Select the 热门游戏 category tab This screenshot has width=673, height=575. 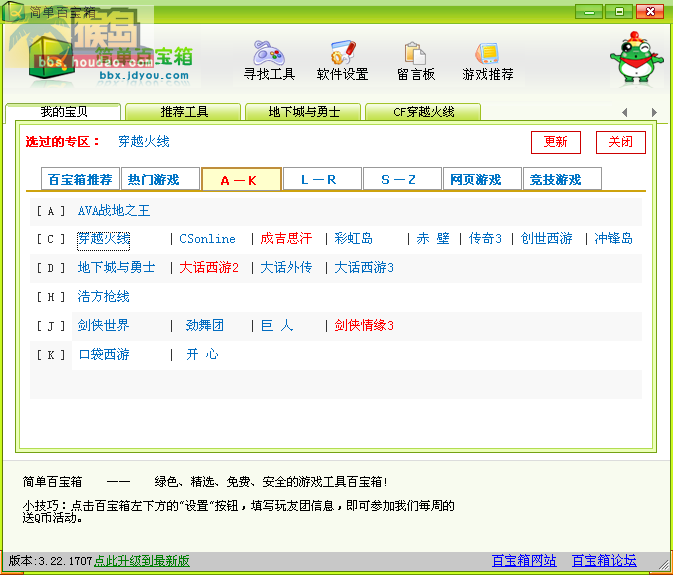160,179
